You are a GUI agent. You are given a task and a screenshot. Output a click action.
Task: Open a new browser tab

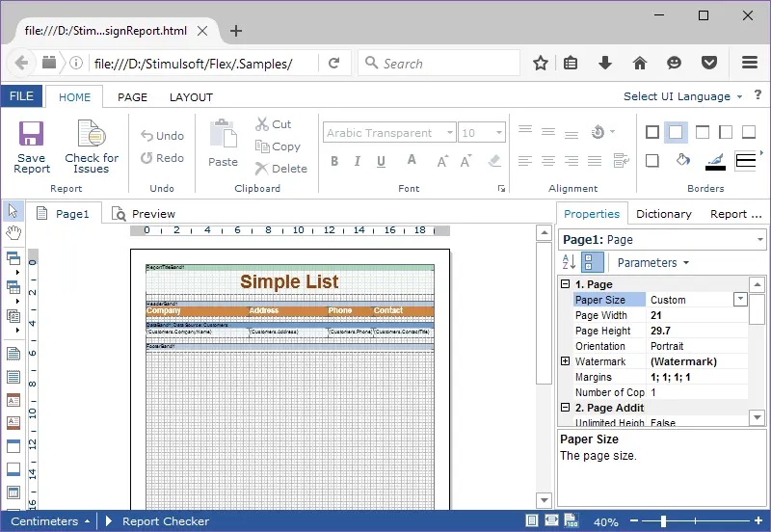[x=236, y=31]
